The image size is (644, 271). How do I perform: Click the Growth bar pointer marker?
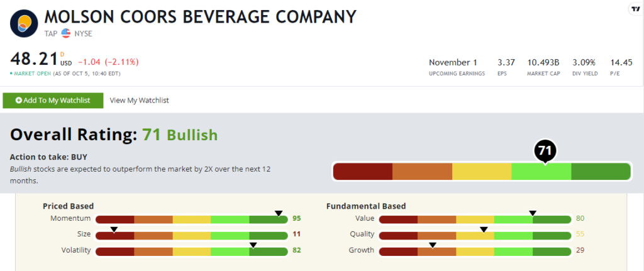tap(433, 245)
